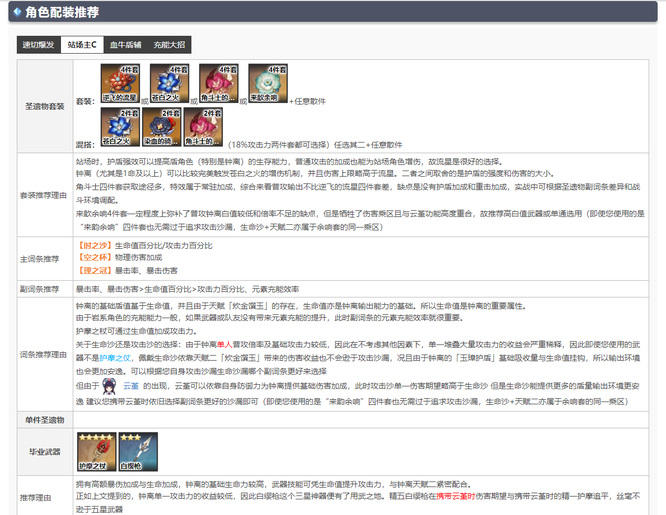Open the 染血的骑士道 2-piece artifact icon
The height and width of the screenshot is (515, 666).
coord(161,127)
